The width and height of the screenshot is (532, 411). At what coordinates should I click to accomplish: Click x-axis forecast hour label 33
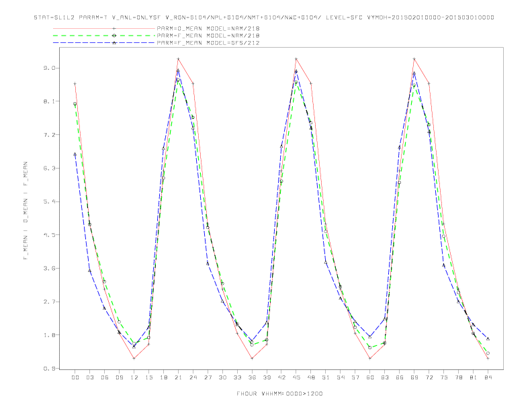click(237, 377)
